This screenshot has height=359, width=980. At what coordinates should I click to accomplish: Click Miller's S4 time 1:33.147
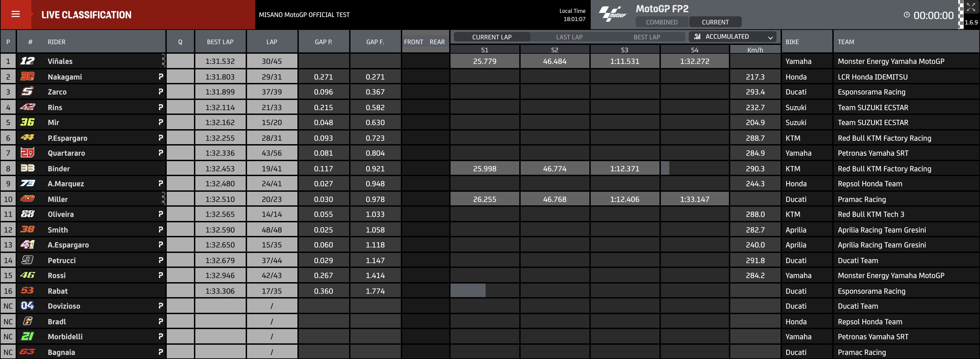[x=695, y=199]
